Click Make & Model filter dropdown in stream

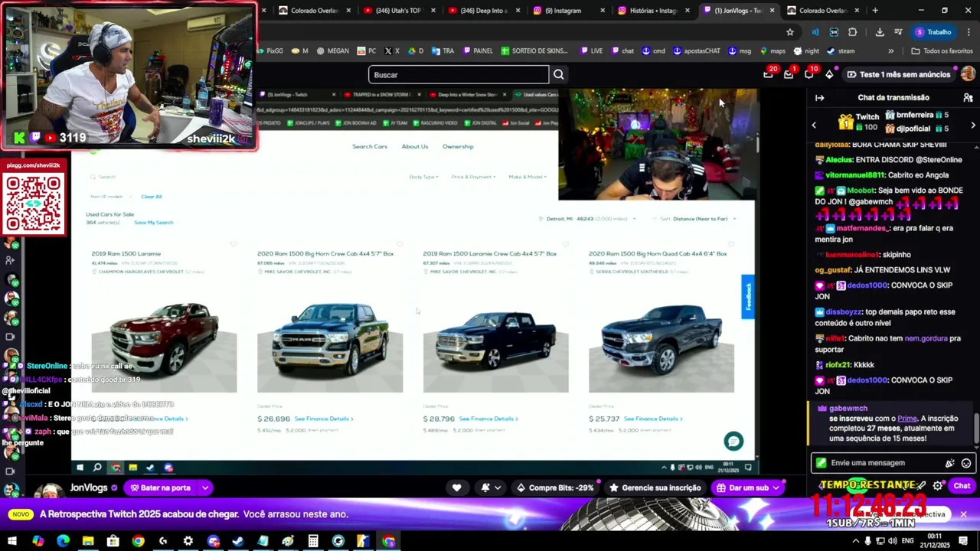click(x=528, y=177)
